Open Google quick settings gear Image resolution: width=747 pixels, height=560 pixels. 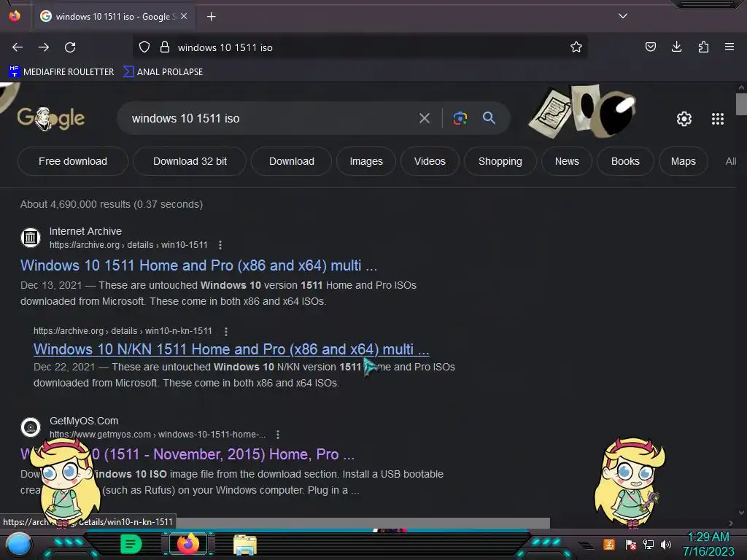tap(684, 119)
